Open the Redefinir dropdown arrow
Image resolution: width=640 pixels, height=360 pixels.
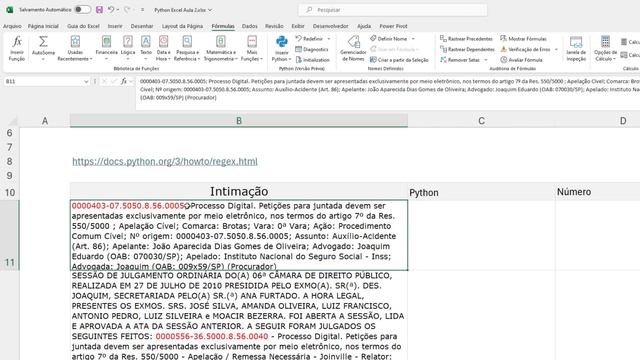[329, 39]
